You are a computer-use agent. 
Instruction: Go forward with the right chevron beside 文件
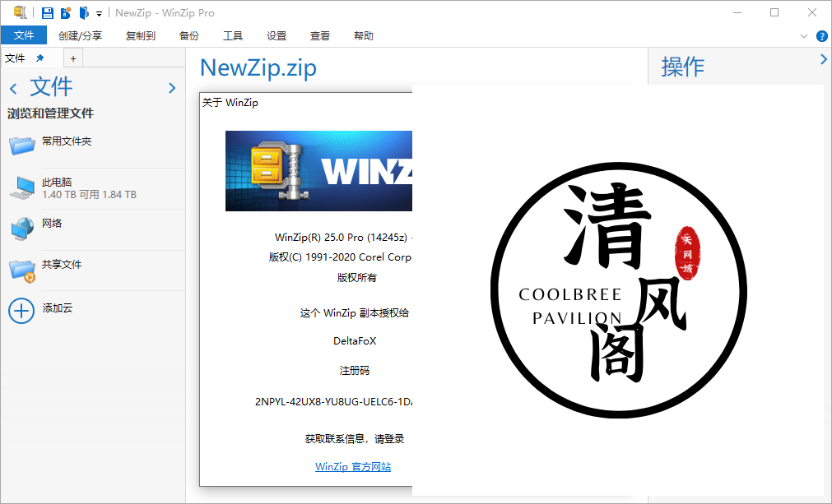[172, 88]
